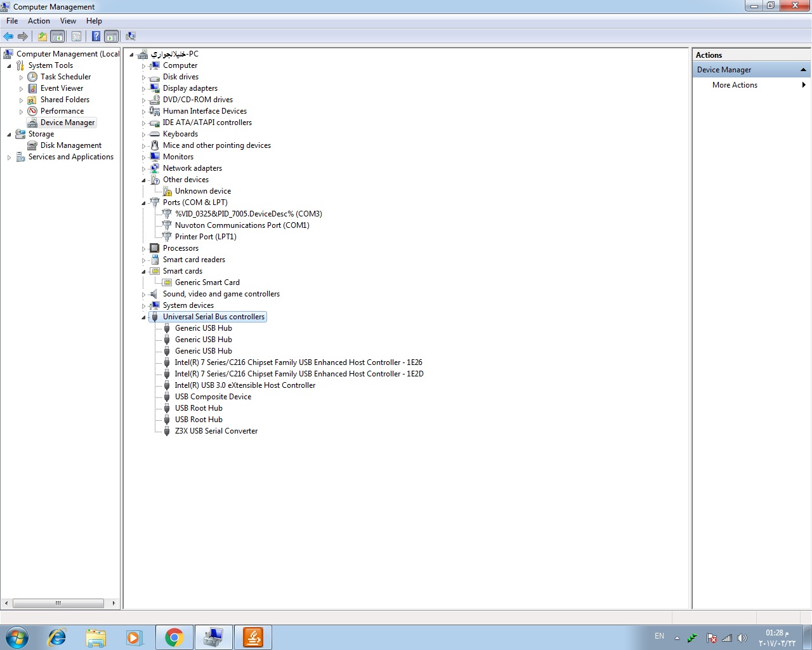Toggle the Show/Hide Action Pane button

pos(111,36)
